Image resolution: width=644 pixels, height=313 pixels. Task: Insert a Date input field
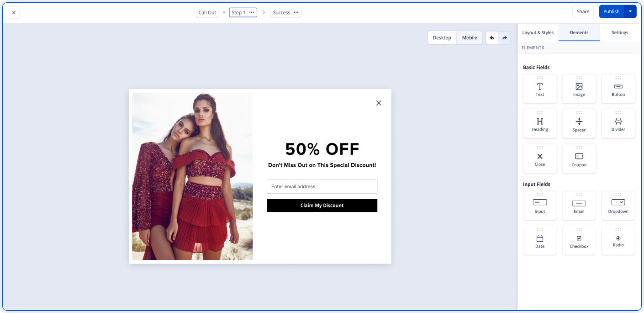(x=539, y=240)
